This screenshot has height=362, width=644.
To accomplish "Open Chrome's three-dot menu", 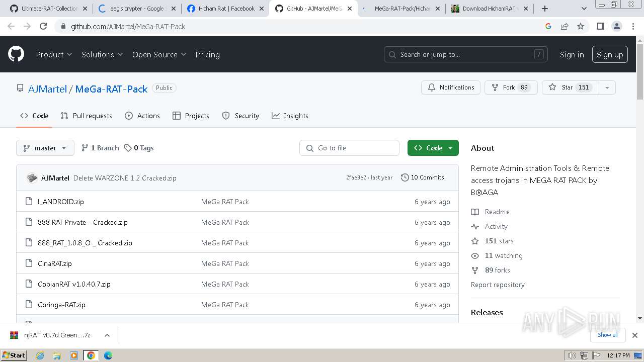I will [x=633, y=26].
